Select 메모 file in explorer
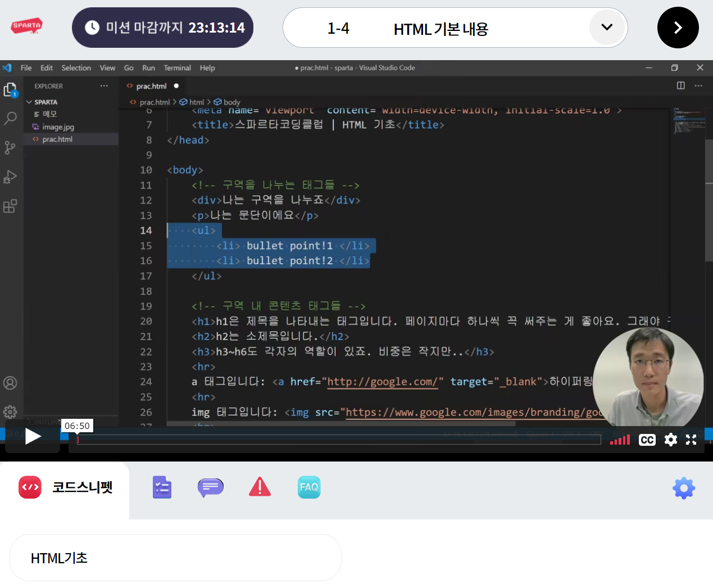Viewport: 713px width, 588px height. [49, 114]
